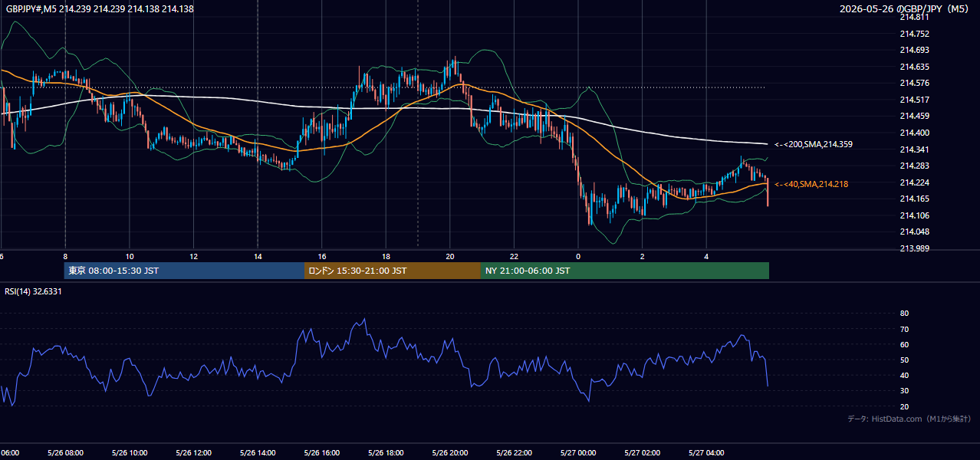Select price level 214.459
Screen dimensions: 980x460
(915, 117)
